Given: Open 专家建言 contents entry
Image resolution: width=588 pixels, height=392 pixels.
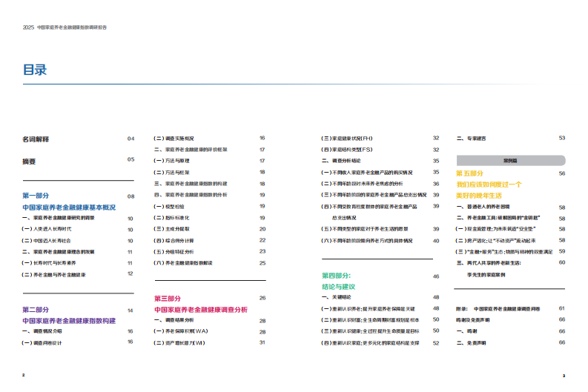Looking at the screenshot, I should [470, 138].
